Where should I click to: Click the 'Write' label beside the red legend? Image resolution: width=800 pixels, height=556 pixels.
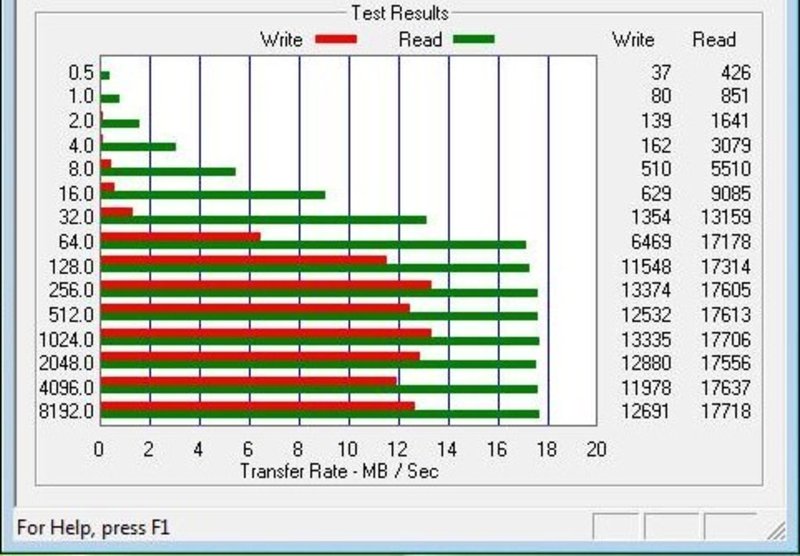tap(282, 40)
